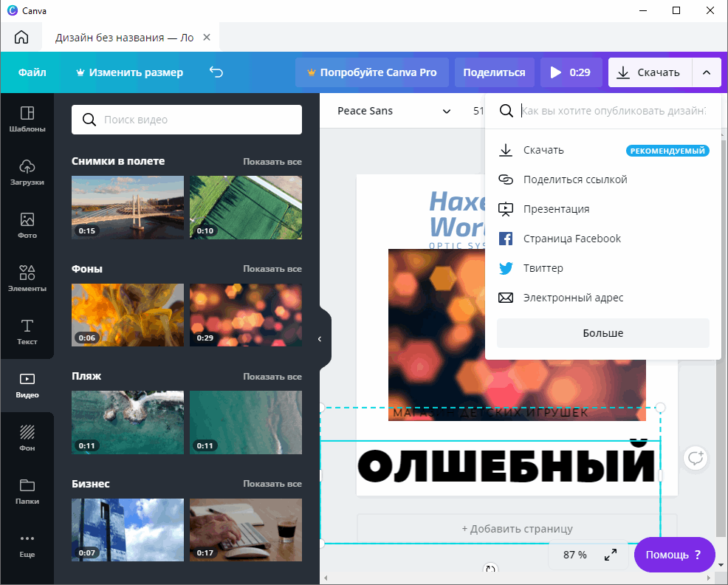Open the Фото sidebar tab
728x585 pixels.
tap(27, 226)
